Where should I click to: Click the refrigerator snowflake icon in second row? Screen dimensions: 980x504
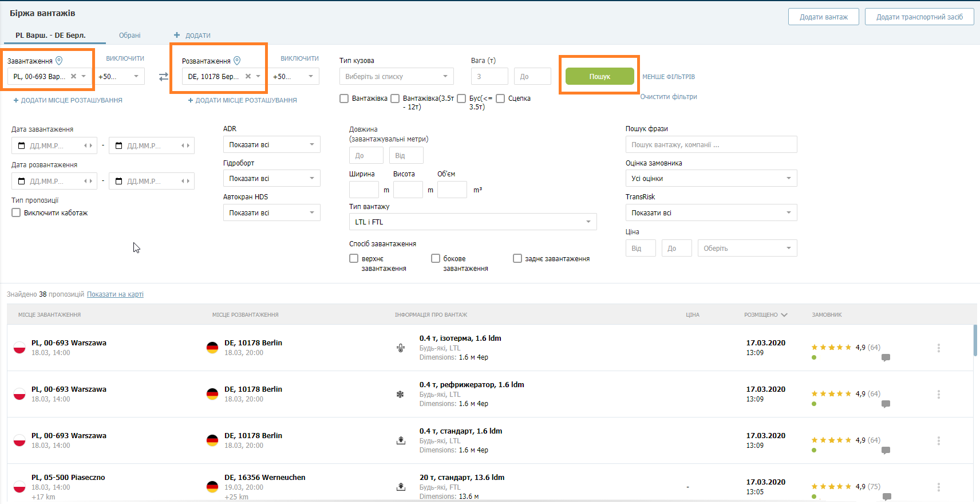pyautogui.click(x=401, y=394)
